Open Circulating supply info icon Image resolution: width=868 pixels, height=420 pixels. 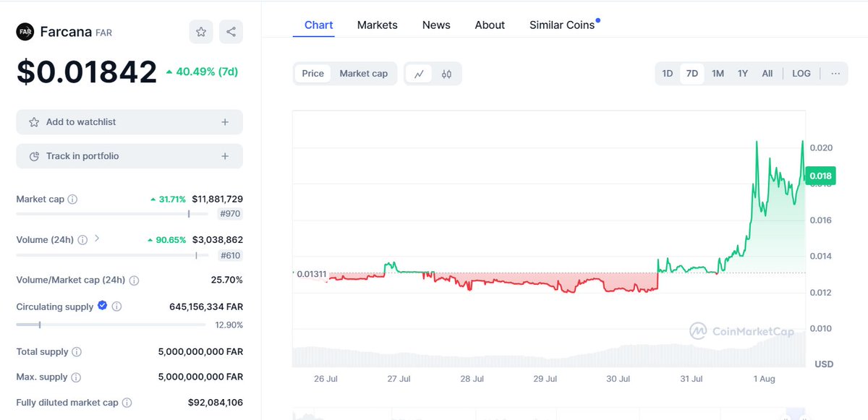point(116,307)
